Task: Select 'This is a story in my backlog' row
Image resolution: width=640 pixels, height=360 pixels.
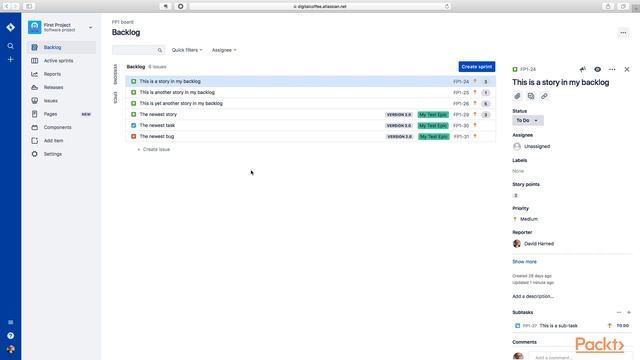Action: [x=311, y=81]
